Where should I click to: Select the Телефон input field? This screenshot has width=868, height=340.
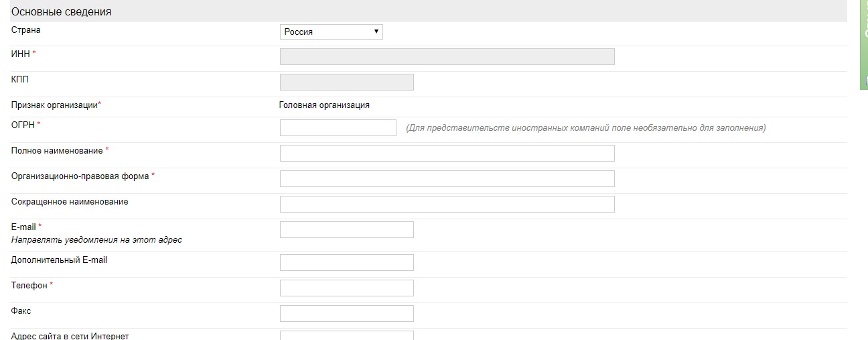[346, 288]
